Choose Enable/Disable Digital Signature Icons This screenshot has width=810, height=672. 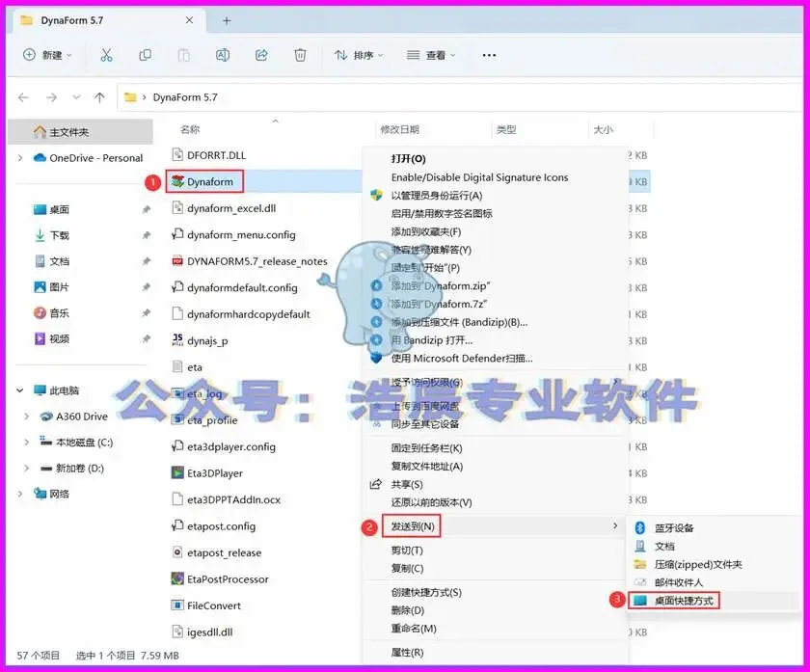point(479,177)
